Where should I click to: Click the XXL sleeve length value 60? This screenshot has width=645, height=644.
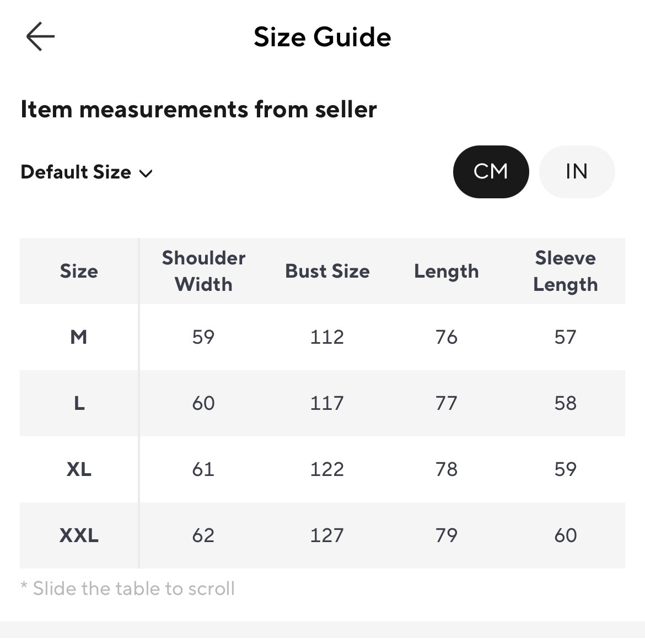click(x=566, y=535)
